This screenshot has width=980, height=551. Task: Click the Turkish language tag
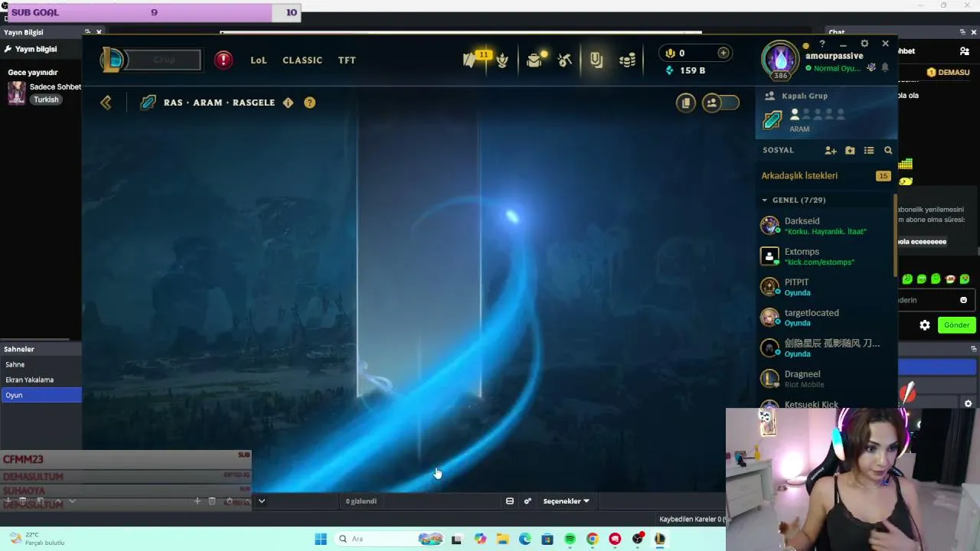[x=46, y=99]
